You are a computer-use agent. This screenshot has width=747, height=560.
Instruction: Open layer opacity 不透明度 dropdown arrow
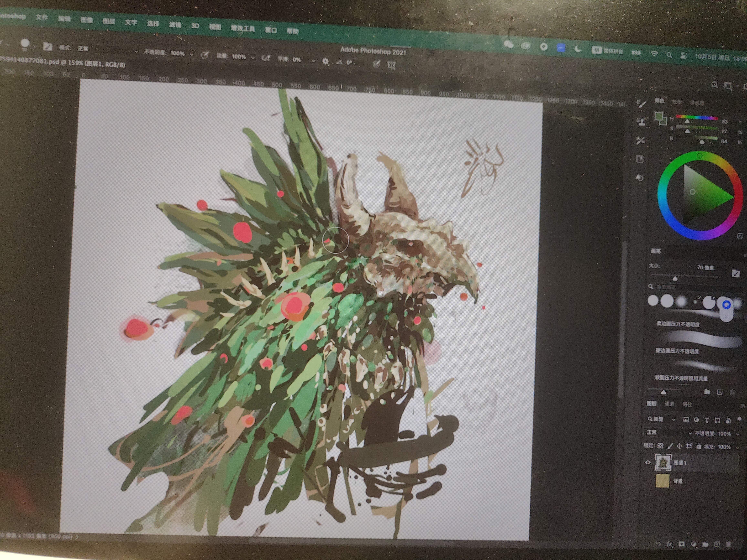click(x=737, y=434)
